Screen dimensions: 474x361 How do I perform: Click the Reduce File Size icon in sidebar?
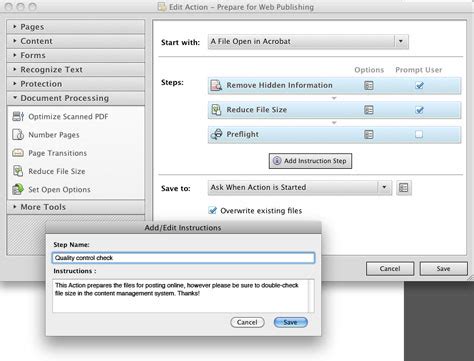point(18,171)
